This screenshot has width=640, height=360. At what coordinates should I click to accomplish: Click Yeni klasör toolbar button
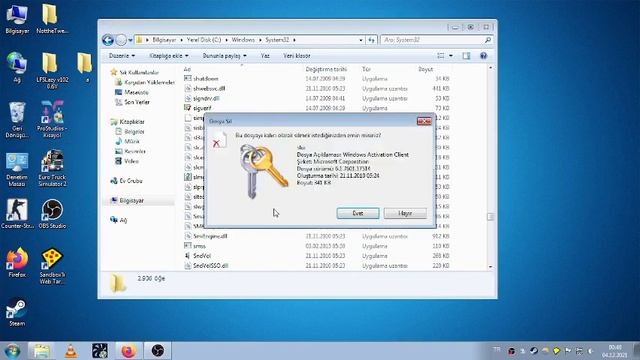pos(297,56)
